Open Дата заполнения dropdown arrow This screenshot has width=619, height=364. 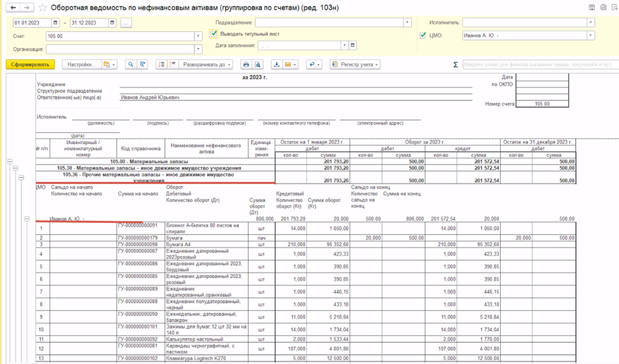(x=344, y=45)
